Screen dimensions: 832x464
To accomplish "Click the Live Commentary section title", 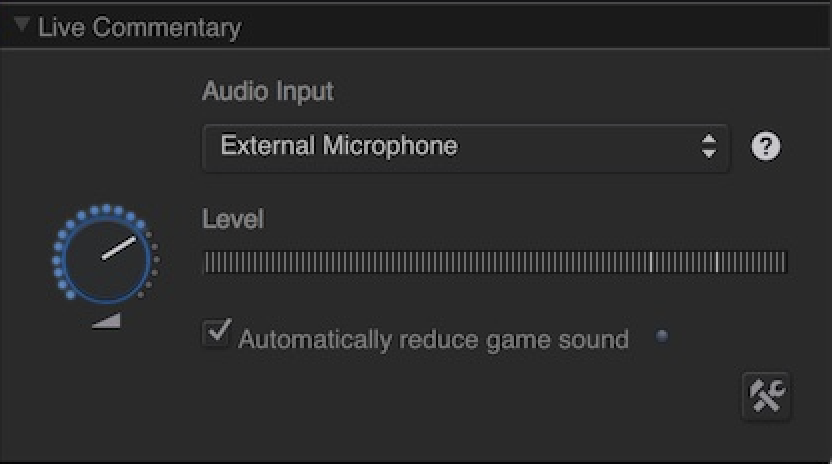I will click(139, 27).
